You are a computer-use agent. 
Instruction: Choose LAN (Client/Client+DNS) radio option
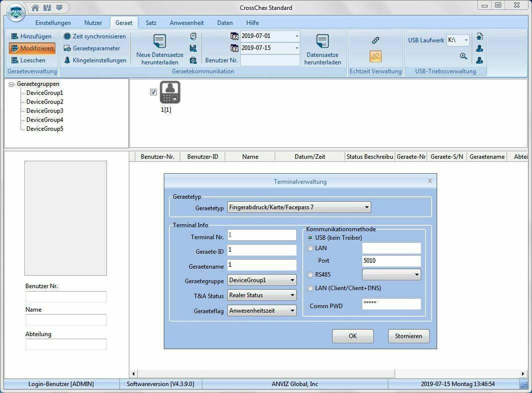point(310,288)
